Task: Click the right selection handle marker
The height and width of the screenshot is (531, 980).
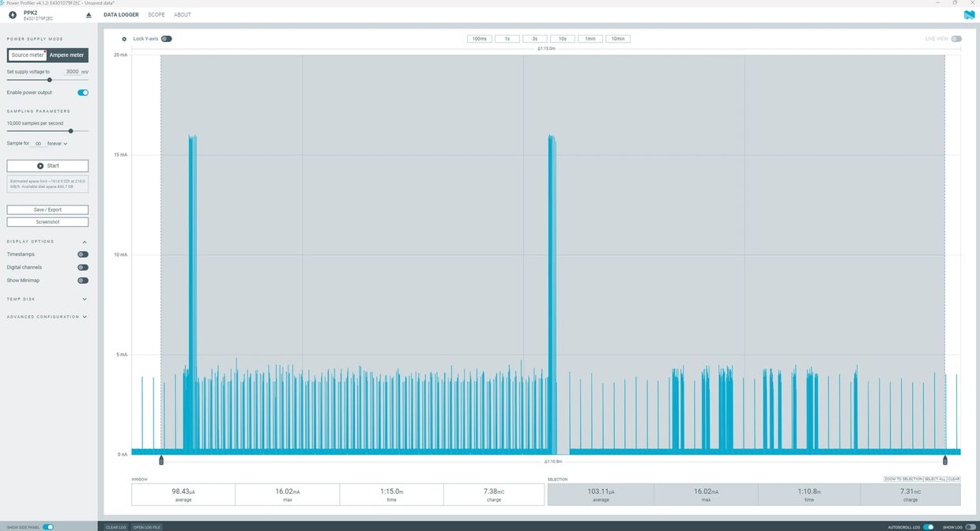Action: tap(944, 460)
